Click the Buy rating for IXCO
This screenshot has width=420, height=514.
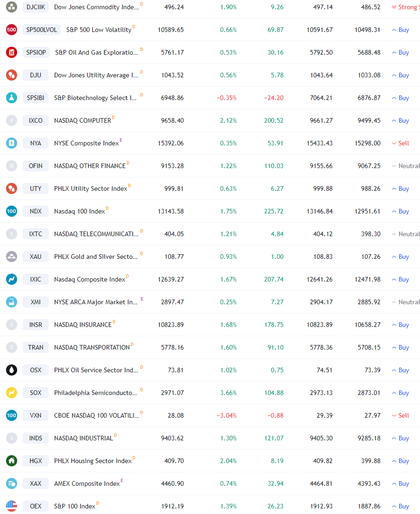click(401, 120)
